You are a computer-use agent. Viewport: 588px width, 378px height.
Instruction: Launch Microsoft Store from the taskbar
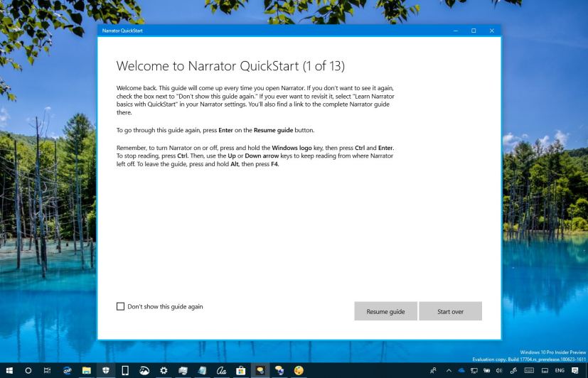pos(241,370)
